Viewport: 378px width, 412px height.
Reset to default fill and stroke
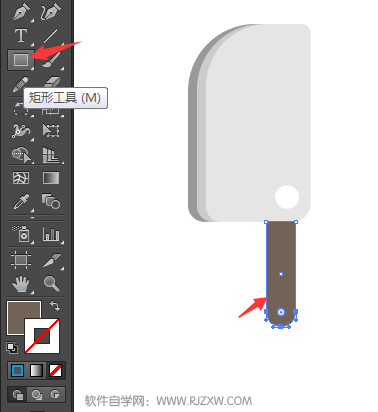(12, 348)
